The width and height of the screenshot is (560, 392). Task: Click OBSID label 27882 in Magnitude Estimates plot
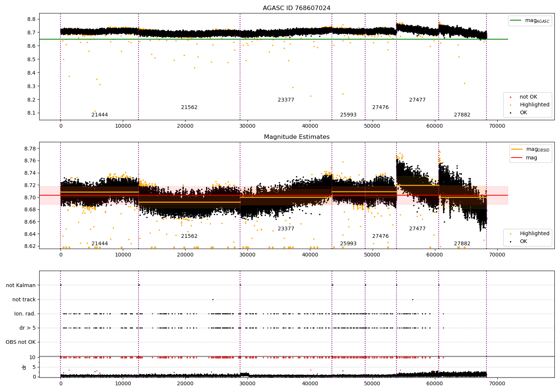click(x=462, y=244)
